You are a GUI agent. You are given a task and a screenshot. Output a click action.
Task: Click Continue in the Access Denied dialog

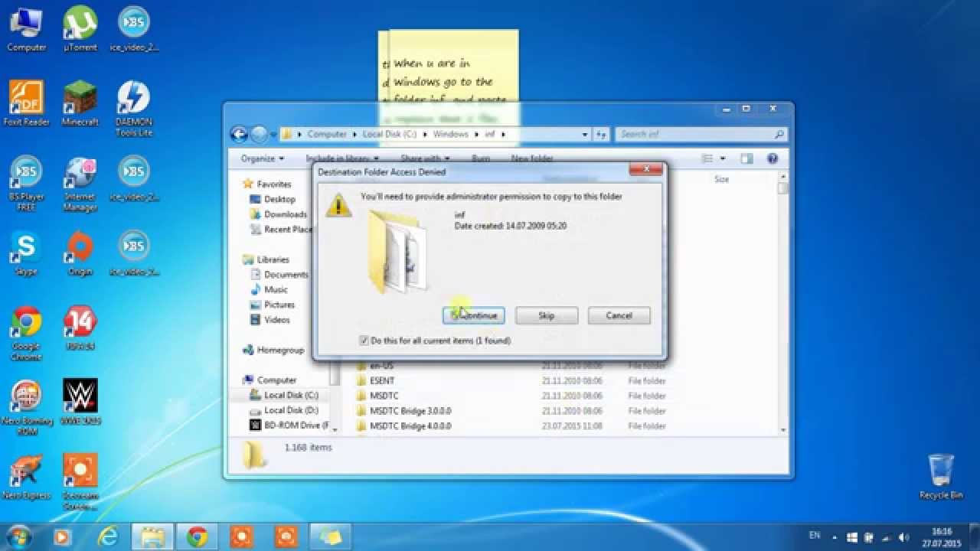(x=473, y=315)
